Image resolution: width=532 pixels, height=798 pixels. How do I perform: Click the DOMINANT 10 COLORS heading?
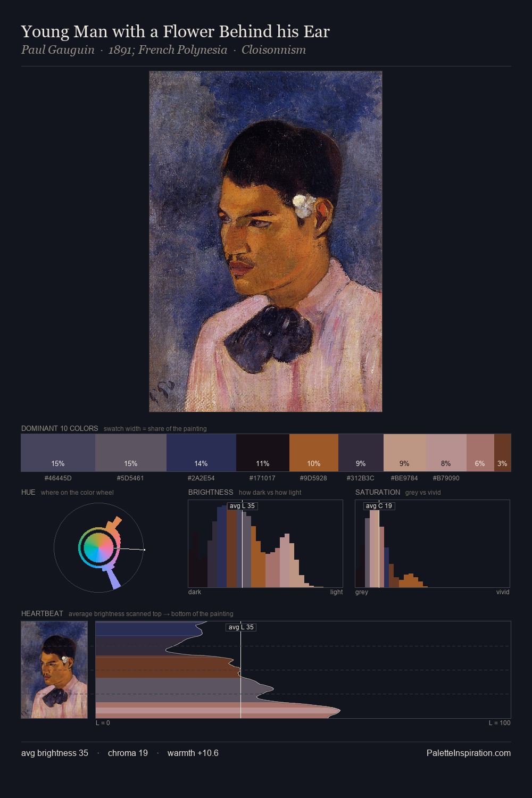(x=60, y=428)
